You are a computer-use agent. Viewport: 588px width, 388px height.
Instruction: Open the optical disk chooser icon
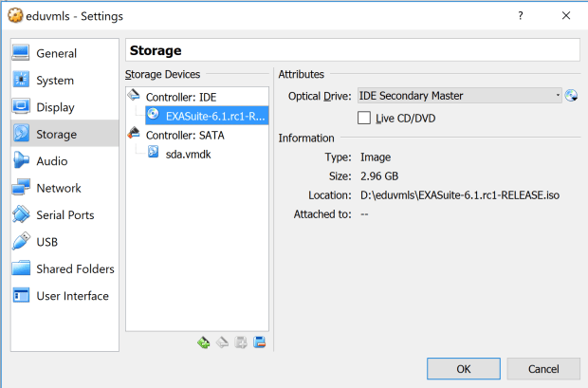pos(571,96)
